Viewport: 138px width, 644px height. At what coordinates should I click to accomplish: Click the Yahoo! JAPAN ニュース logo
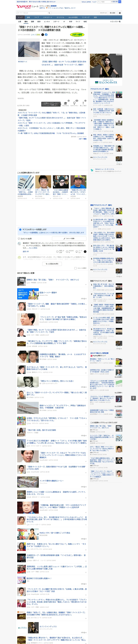tap(27, 7)
